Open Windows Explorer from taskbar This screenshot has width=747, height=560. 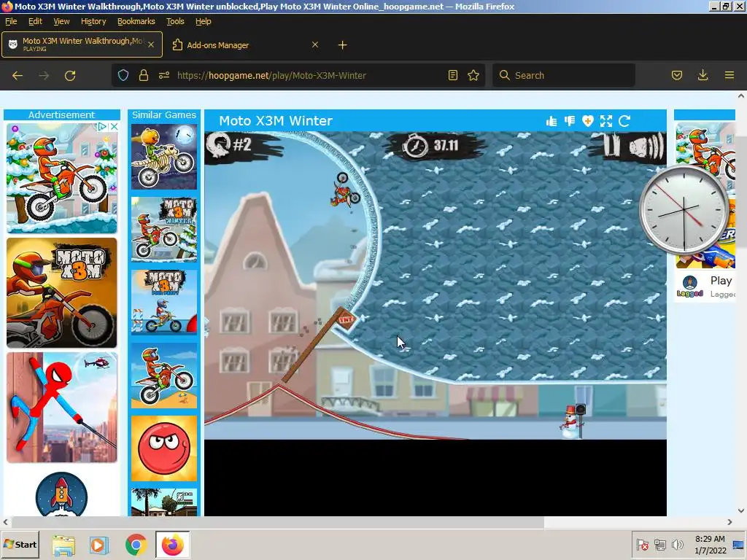(x=63, y=545)
